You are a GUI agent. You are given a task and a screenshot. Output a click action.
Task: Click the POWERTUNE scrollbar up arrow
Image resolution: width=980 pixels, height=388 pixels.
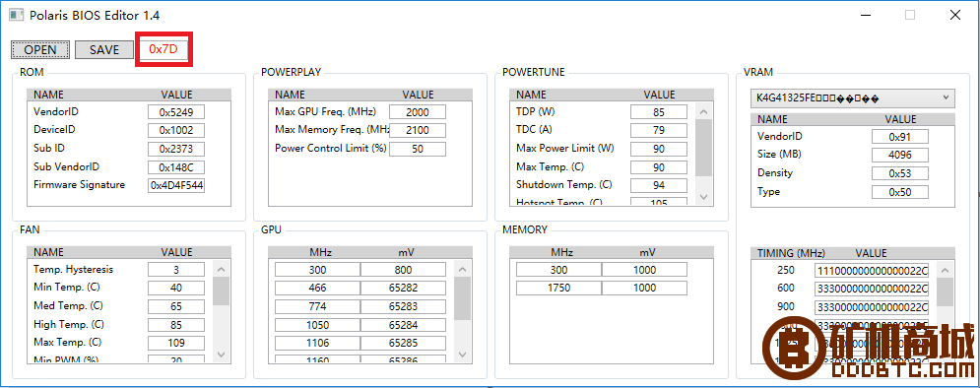[704, 112]
